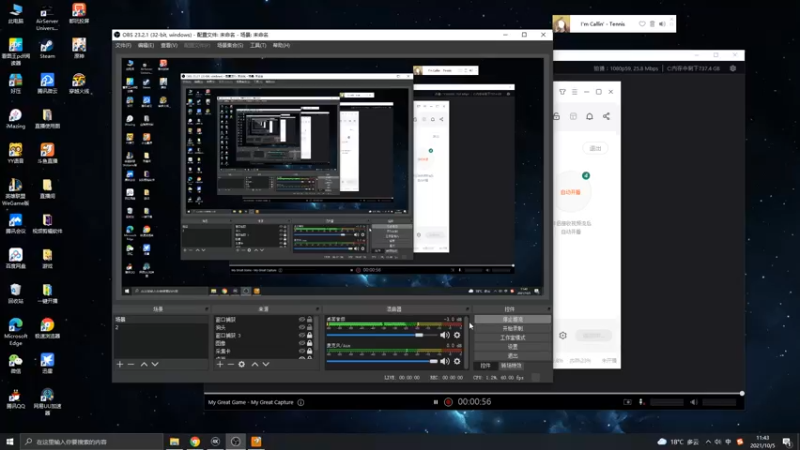Click 开始录制 button in OBS controls
Image resolution: width=800 pixels, height=450 pixels.
[513, 329]
